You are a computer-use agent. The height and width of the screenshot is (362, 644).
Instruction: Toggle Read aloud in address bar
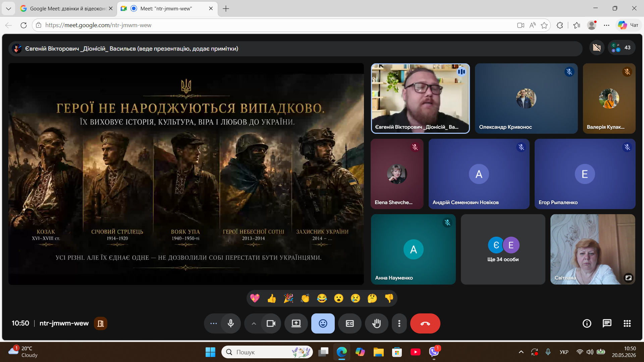click(x=533, y=25)
